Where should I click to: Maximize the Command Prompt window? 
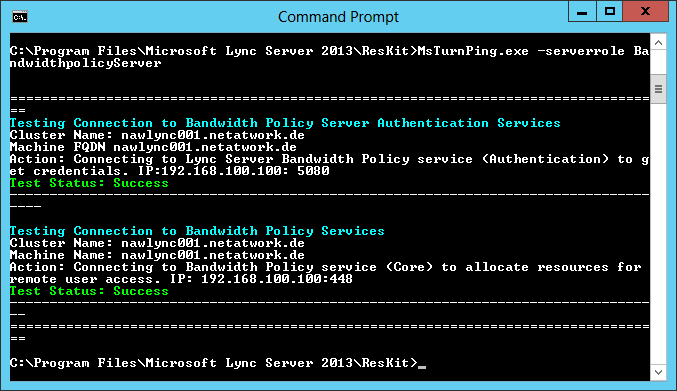coord(610,12)
